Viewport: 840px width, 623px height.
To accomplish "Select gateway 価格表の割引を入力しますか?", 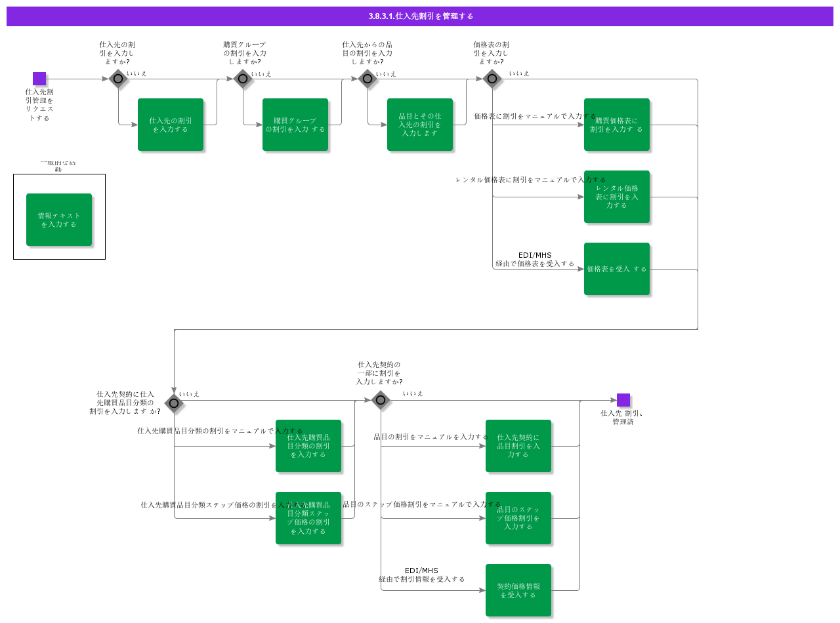I will [492, 79].
